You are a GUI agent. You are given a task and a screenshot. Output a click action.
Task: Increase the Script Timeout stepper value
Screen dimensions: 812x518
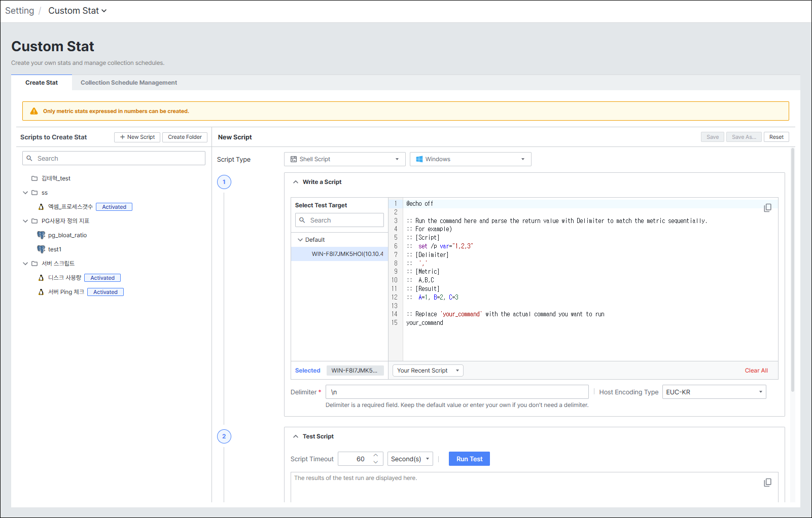pyautogui.click(x=376, y=455)
